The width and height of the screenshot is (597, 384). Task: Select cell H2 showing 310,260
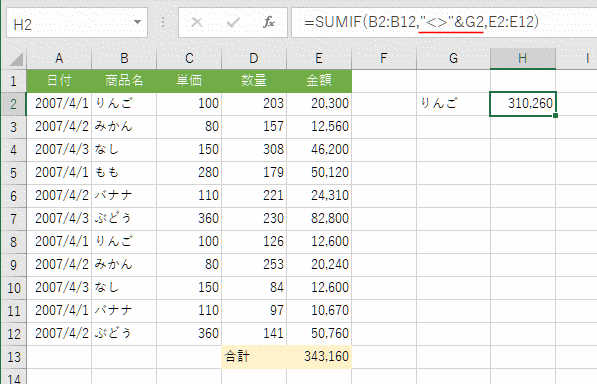[523, 104]
